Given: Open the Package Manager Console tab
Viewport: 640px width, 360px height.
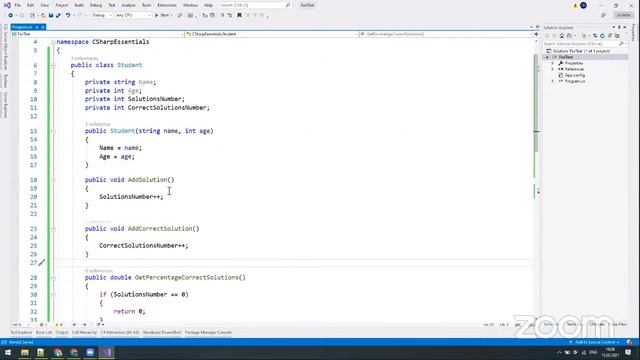Looking at the screenshot, I should pyautogui.click(x=208, y=333).
